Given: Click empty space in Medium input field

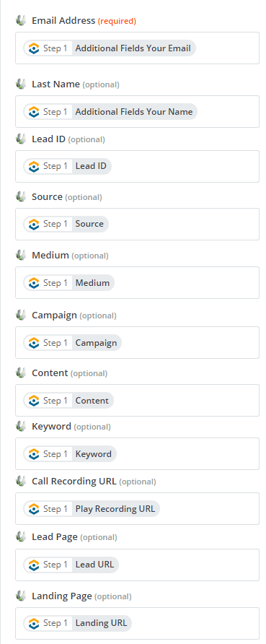Looking at the screenshot, I should click(187, 282).
